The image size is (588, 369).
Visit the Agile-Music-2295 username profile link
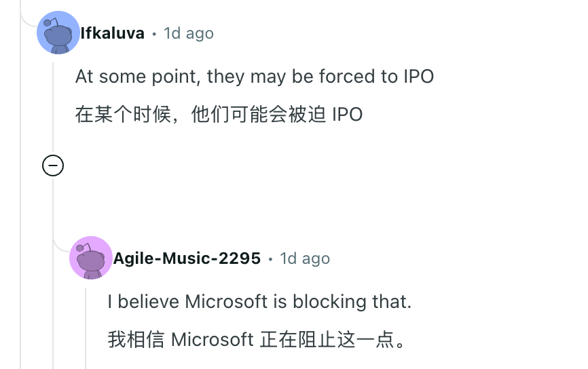(x=187, y=258)
